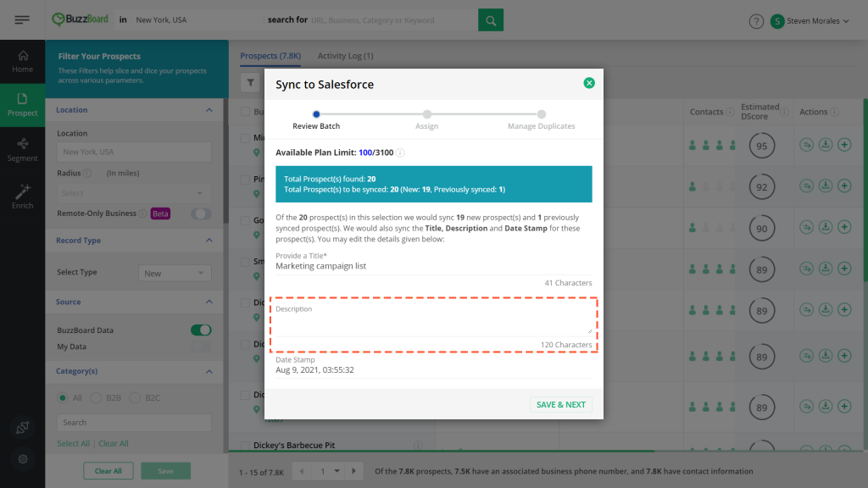
Task: Click download icon in the 92 score row
Action: (x=826, y=186)
